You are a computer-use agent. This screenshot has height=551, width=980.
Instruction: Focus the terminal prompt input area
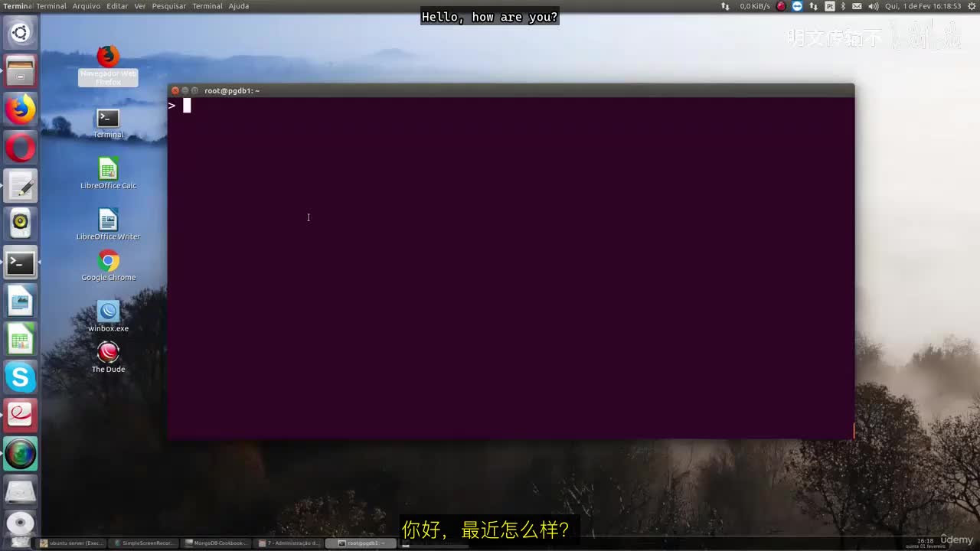coord(511,268)
